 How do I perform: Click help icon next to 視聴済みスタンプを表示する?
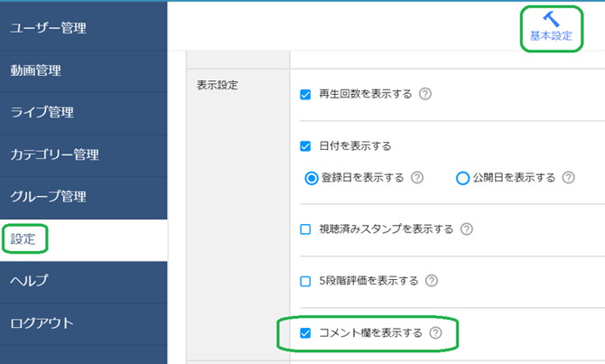467,229
